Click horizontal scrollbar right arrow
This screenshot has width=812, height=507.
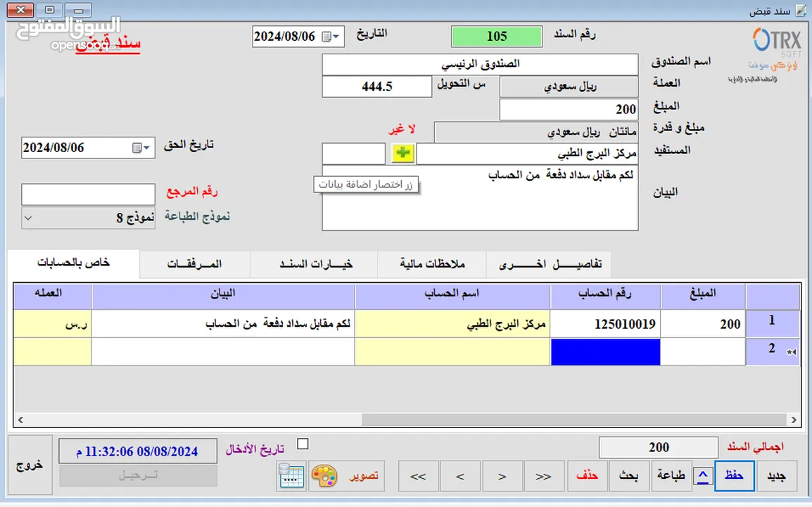[x=794, y=420]
